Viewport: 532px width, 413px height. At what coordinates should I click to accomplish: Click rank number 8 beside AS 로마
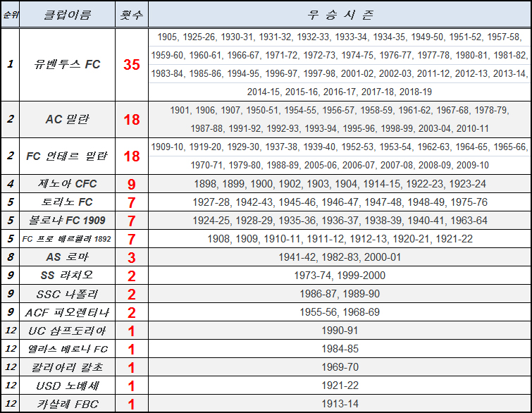[10, 257]
